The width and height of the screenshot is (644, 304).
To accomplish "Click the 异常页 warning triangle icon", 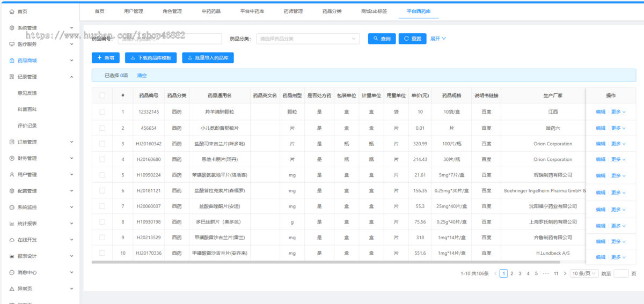I will coord(12,289).
